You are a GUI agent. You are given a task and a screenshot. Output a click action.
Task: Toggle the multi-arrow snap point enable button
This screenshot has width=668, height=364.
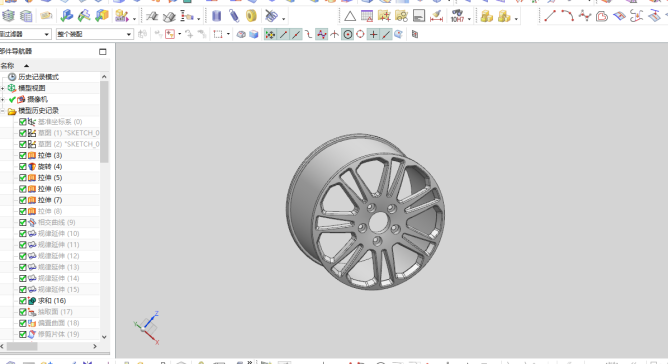click(270, 34)
